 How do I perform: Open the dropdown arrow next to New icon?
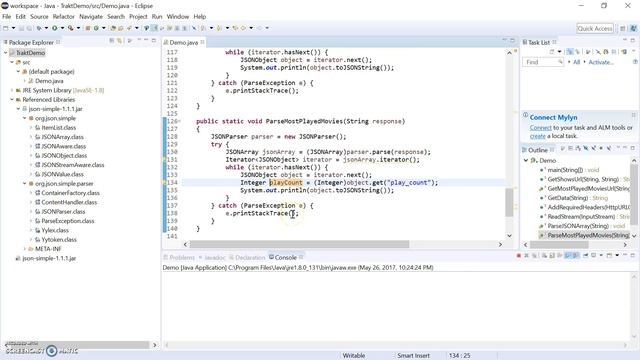(x=13, y=28)
